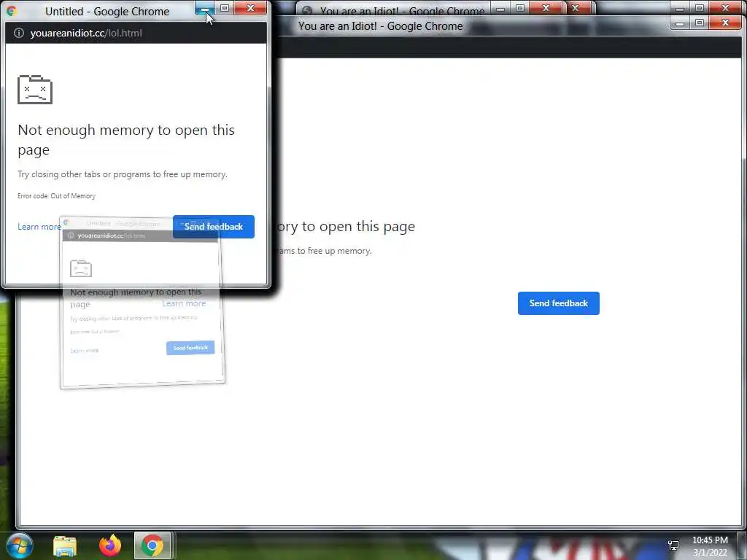Maximize the front "You are an Idiot!" window

700,23
